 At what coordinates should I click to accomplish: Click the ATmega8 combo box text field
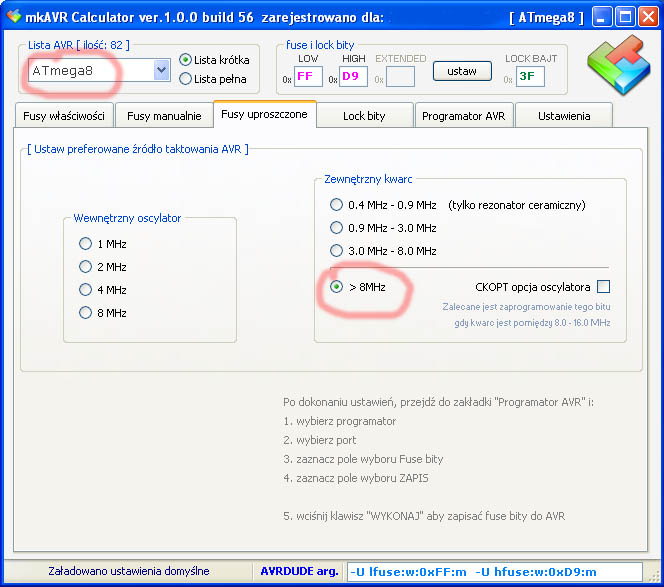91,70
